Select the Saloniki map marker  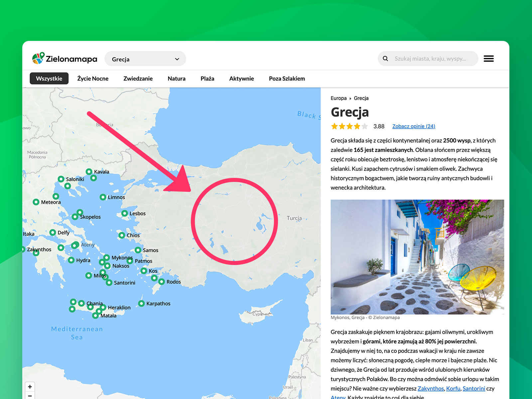(x=61, y=179)
